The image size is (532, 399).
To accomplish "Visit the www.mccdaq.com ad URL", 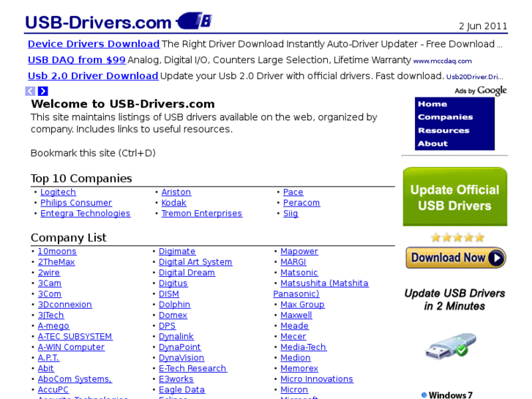I will [x=442, y=61].
